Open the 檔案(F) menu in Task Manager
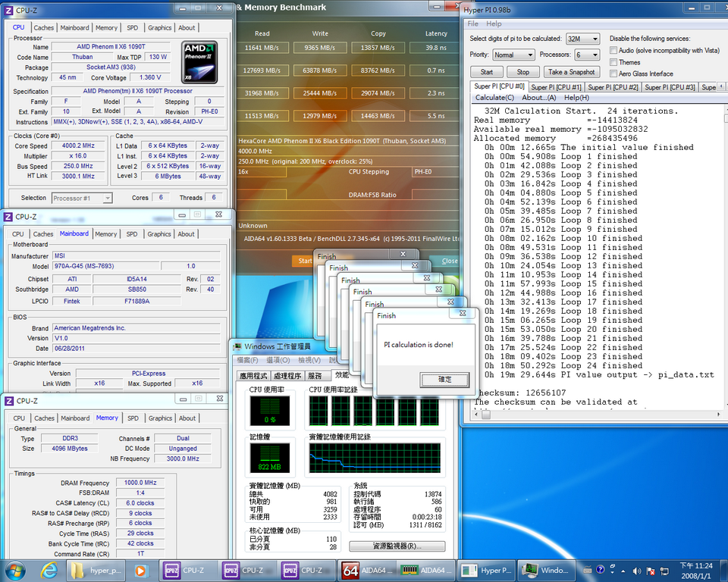 pos(247,360)
